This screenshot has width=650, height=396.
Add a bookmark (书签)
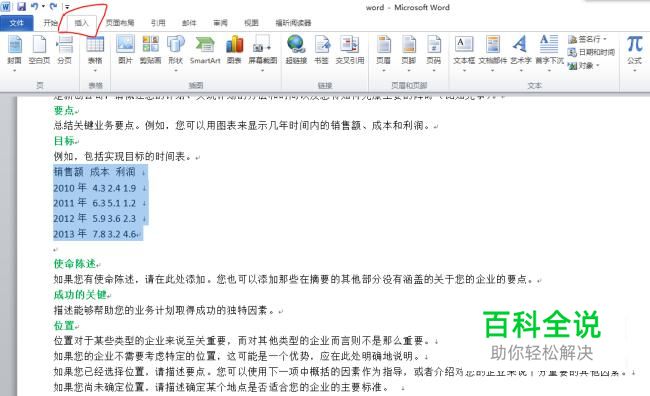(x=321, y=50)
